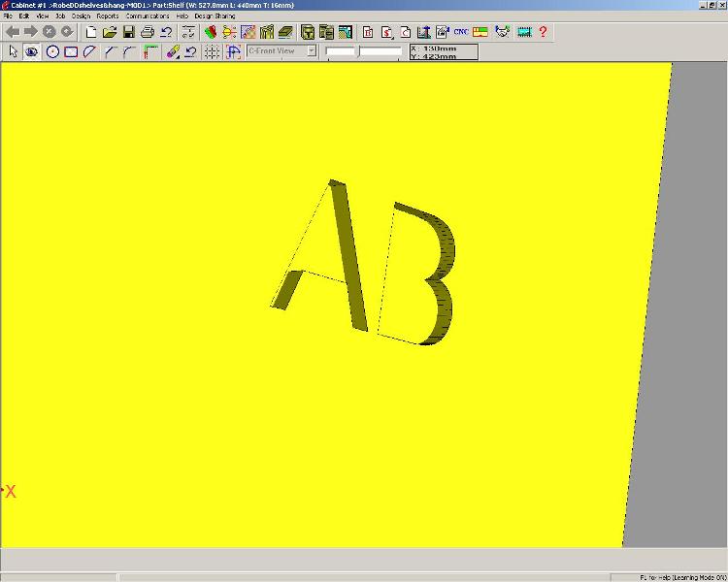Open the Reports menu
728x582 pixels.
pyautogui.click(x=108, y=16)
